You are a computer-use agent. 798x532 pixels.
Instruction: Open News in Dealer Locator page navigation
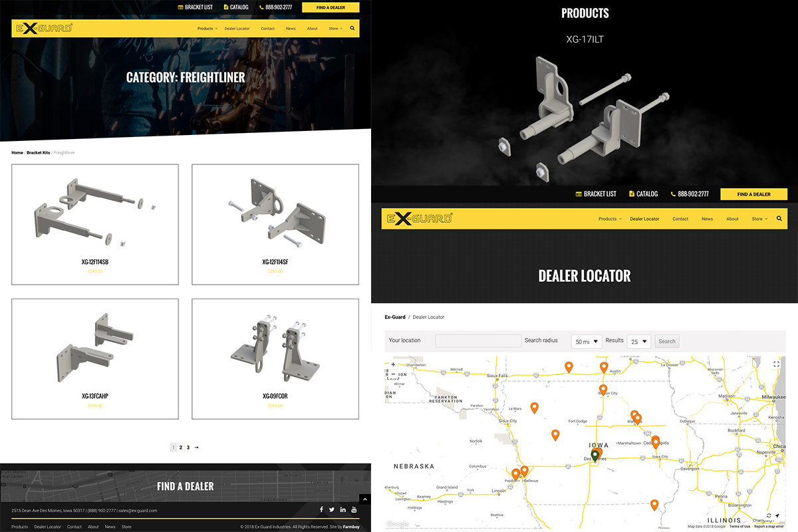[x=707, y=219]
